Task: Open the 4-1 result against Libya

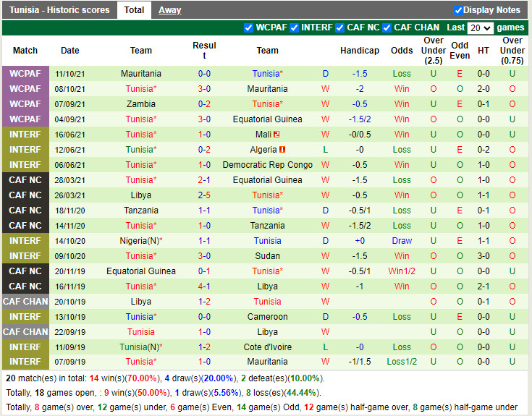Action: (x=204, y=286)
